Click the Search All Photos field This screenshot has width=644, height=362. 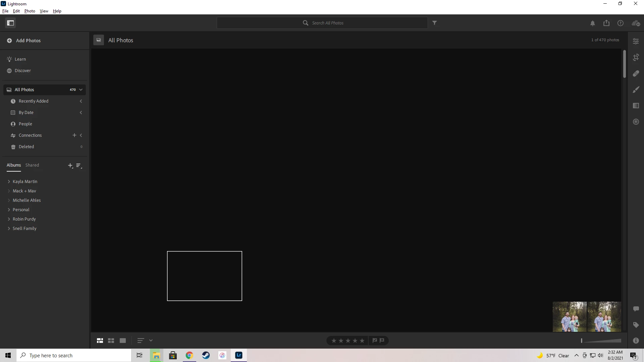(x=327, y=23)
